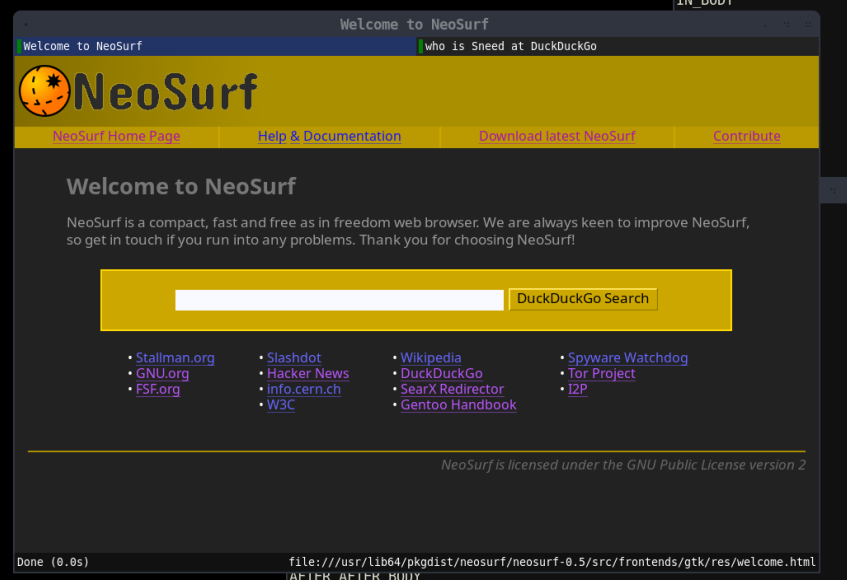Click the 'Done (0.0s)' status text
This screenshot has height=580, width=847.
(x=53, y=562)
